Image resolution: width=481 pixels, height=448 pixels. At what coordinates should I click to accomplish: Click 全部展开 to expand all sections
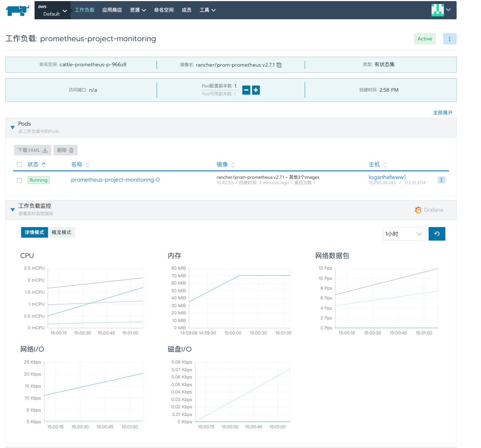pyautogui.click(x=443, y=113)
